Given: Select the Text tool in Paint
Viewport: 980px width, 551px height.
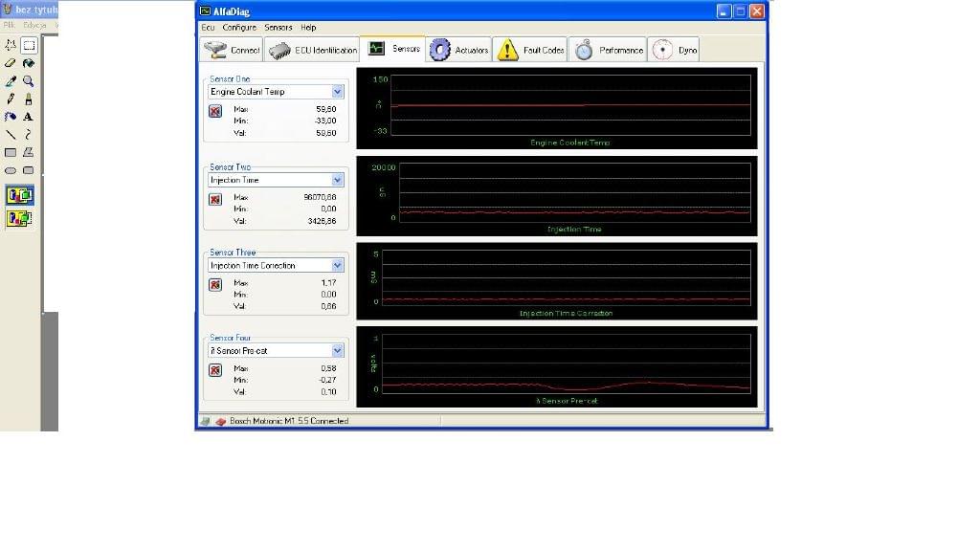Looking at the screenshot, I should tap(29, 117).
